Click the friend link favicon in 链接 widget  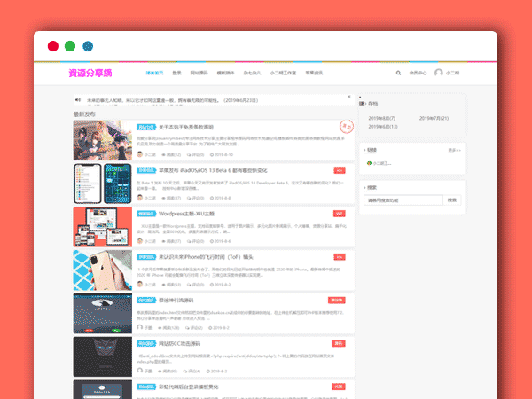pyautogui.click(x=371, y=163)
